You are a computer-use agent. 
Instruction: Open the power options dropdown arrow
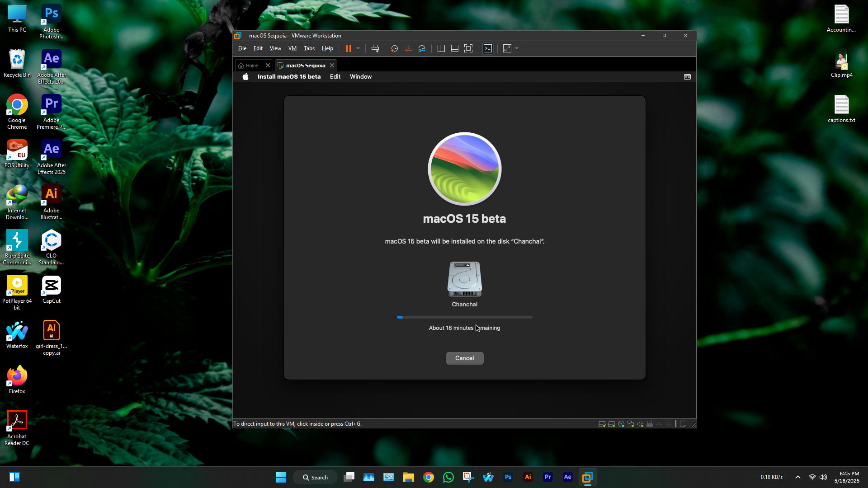(x=358, y=48)
